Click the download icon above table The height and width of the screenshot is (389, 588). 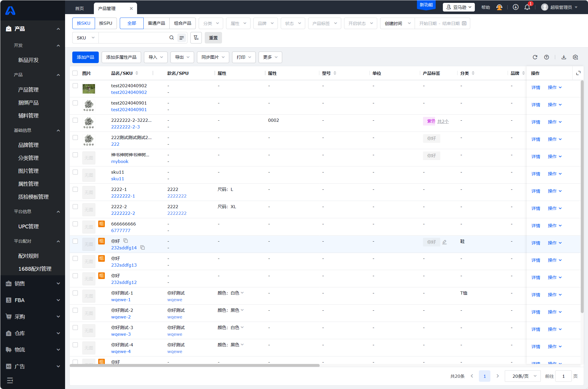click(564, 57)
